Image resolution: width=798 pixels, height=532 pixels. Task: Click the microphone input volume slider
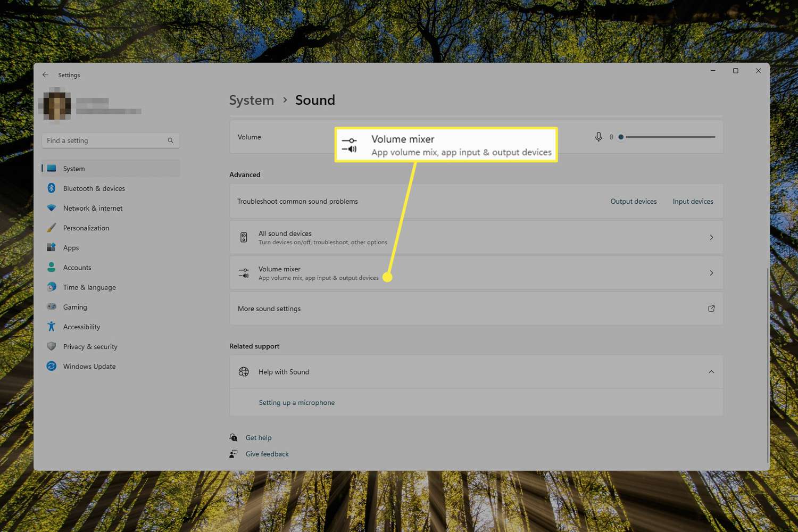pos(669,137)
